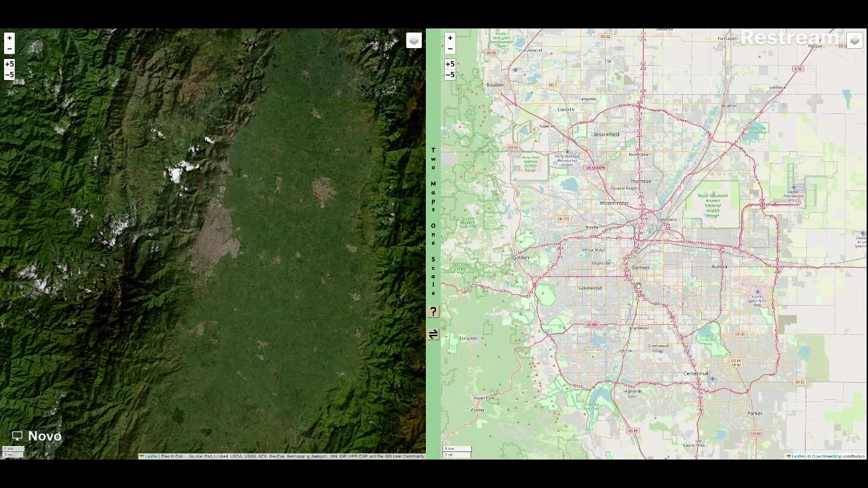The height and width of the screenshot is (488, 868).
Task: Open the Leaflet link on right map
Action: pyautogui.click(x=798, y=456)
